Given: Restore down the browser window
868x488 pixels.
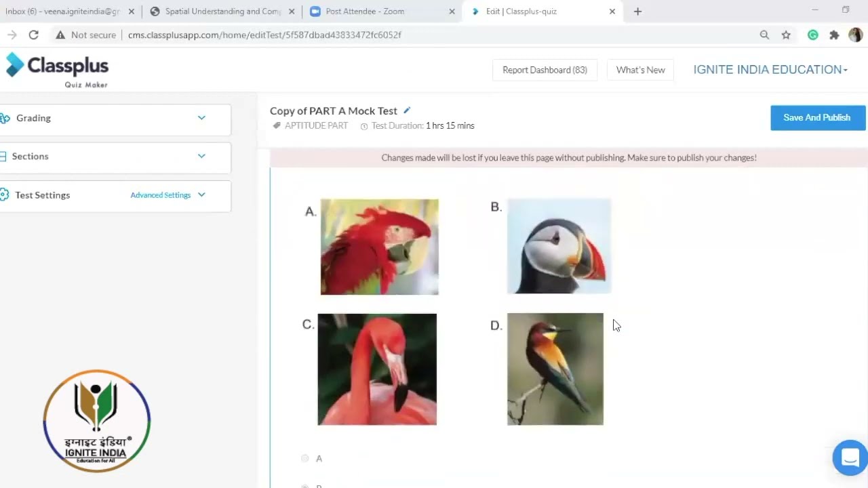Looking at the screenshot, I should [846, 10].
